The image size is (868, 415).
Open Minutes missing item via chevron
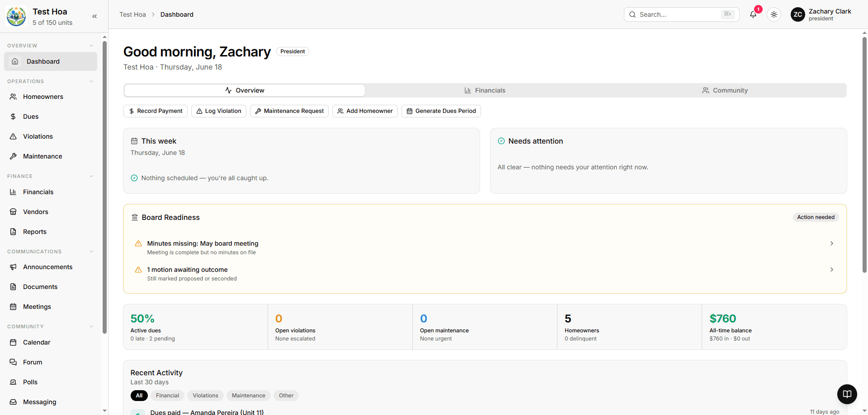click(x=832, y=243)
